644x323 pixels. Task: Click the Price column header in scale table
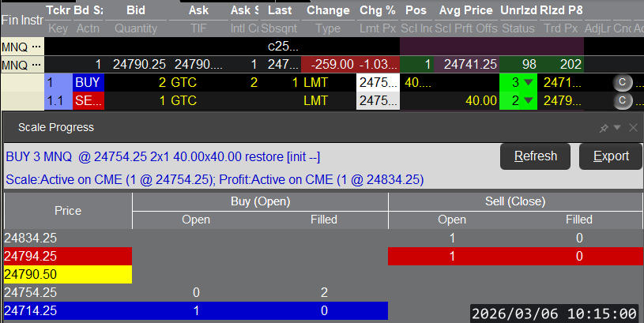tap(67, 211)
